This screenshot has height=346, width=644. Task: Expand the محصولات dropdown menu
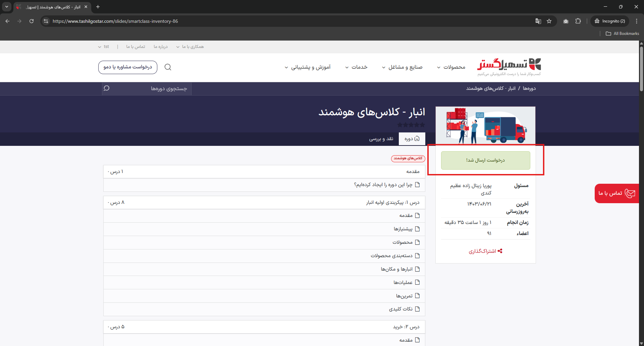[451, 67]
